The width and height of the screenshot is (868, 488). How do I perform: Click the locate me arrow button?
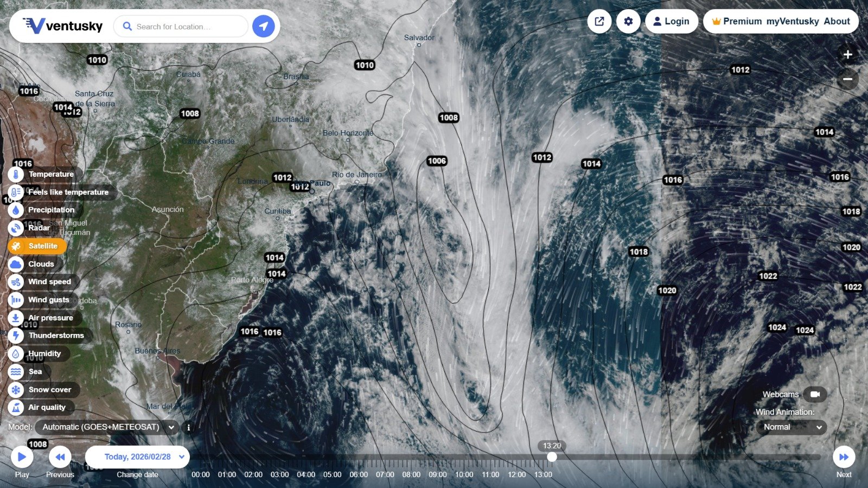pos(264,26)
